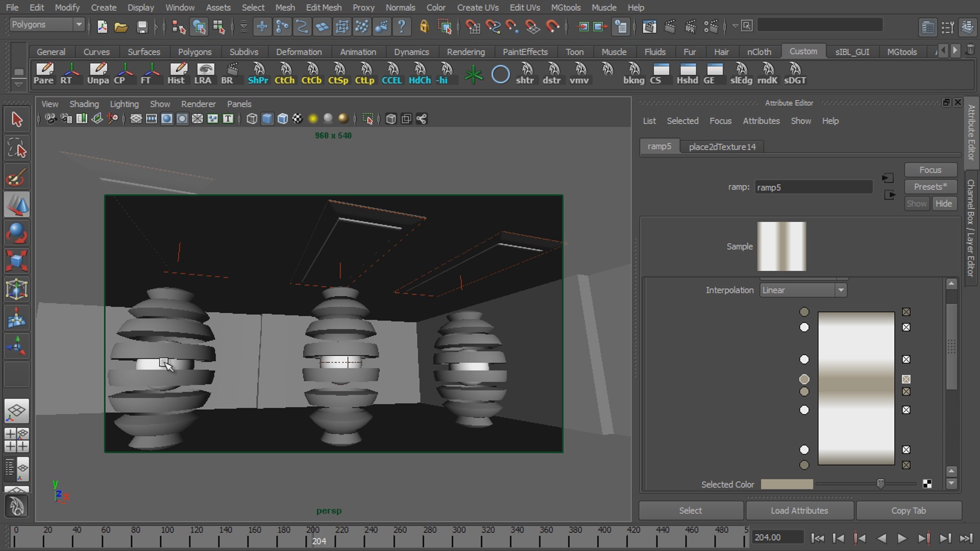Click the Hist shelf button
Screen dimensions: 980x551
pos(177,73)
